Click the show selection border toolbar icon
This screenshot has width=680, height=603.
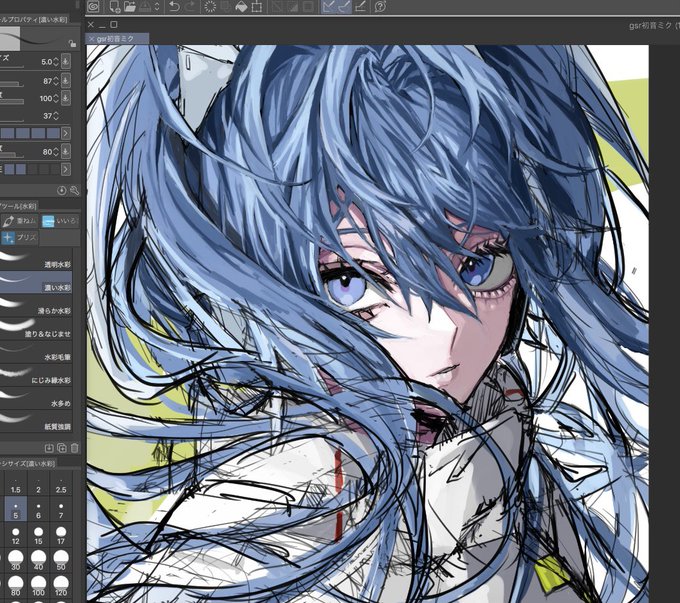pyautogui.click(x=308, y=7)
